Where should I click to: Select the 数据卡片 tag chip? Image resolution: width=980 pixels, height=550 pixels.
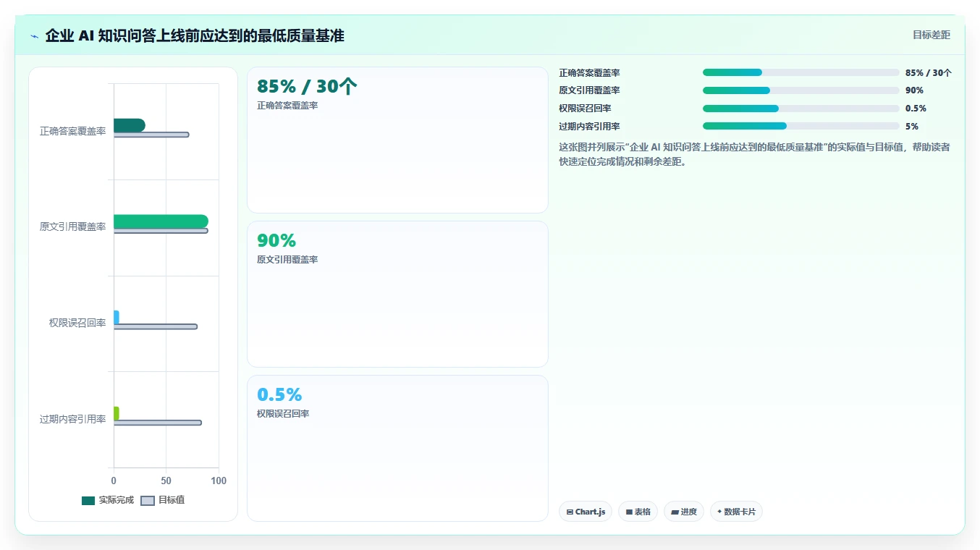[736, 512]
